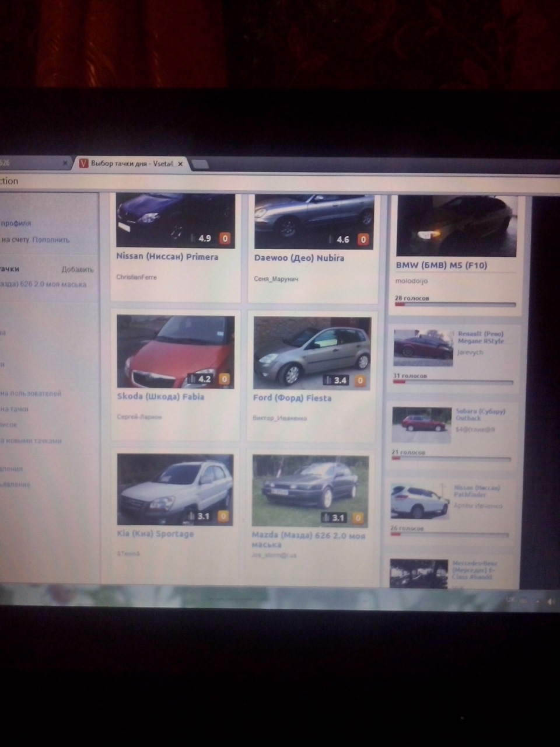
Task: Open user profile Jarevych
Action: pyautogui.click(x=470, y=352)
